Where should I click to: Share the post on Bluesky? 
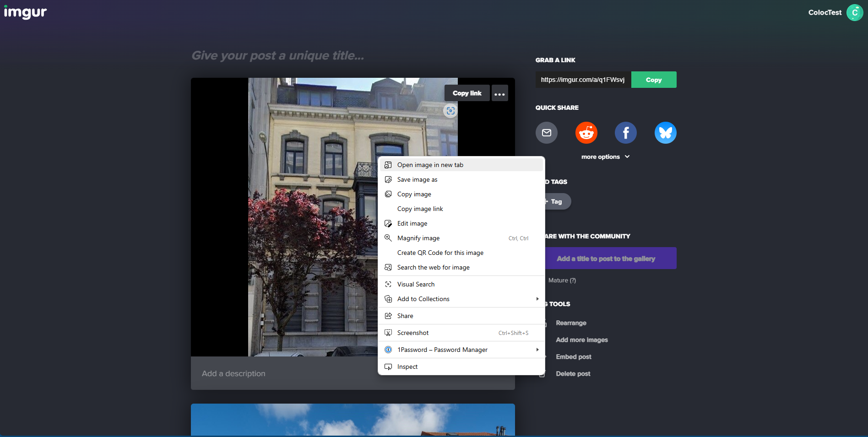pyautogui.click(x=665, y=133)
